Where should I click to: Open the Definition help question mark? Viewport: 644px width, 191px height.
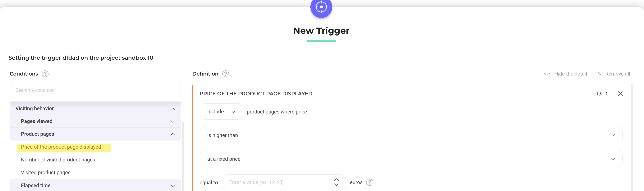(225, 74)
